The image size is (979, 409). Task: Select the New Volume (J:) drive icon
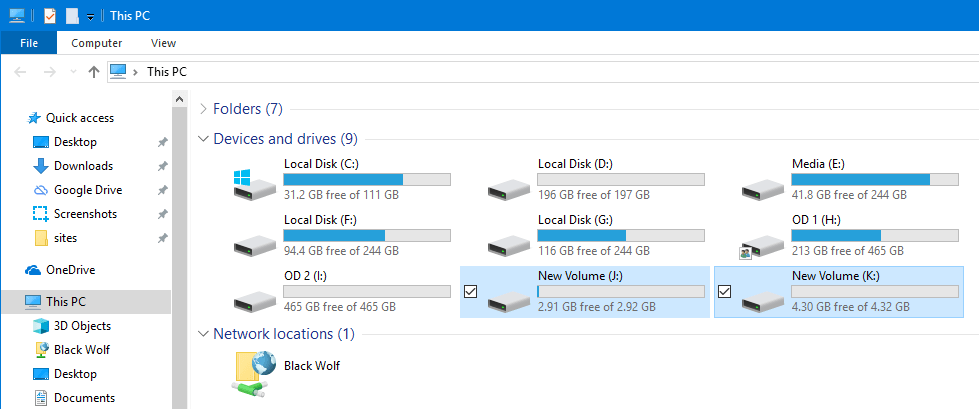pyautogui.click(x=509, y=300)
